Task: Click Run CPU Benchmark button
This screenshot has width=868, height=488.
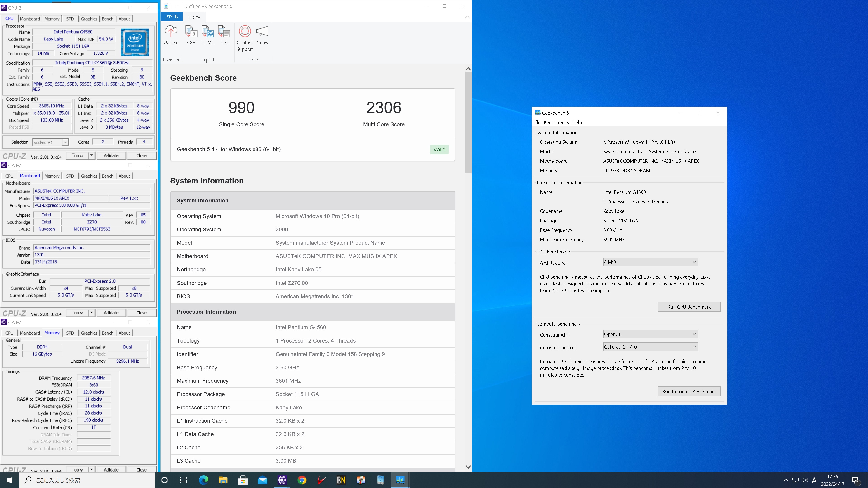Action: tap(689, 307)
